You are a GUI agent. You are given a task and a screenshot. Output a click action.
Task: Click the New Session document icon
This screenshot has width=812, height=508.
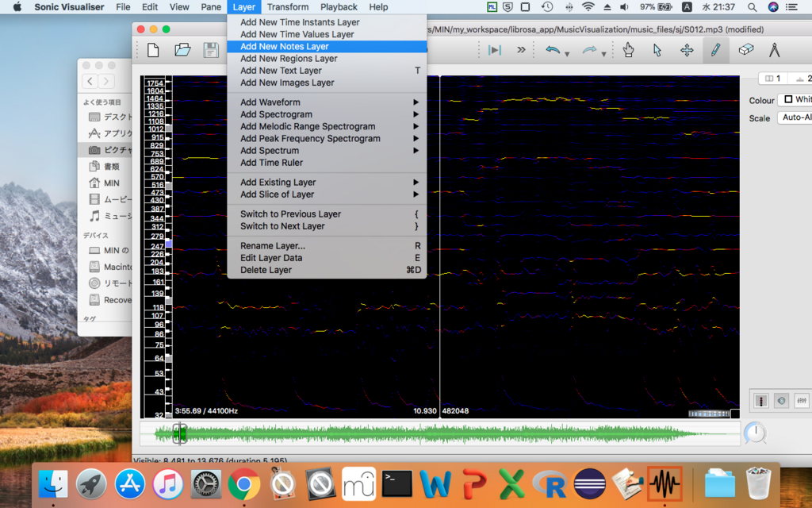[153, 50]
